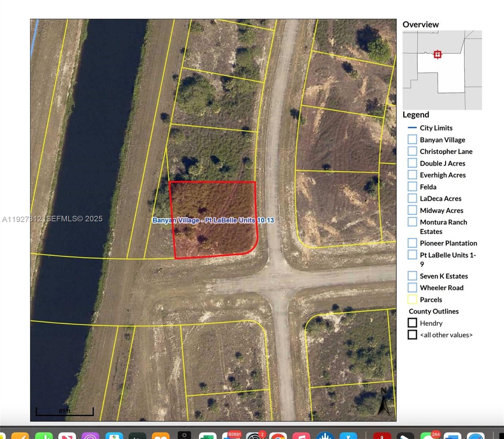Toggle the Banyan Village layer checkbox
The width and height of the screenshot is (504, 439).
tap(412, 139)
